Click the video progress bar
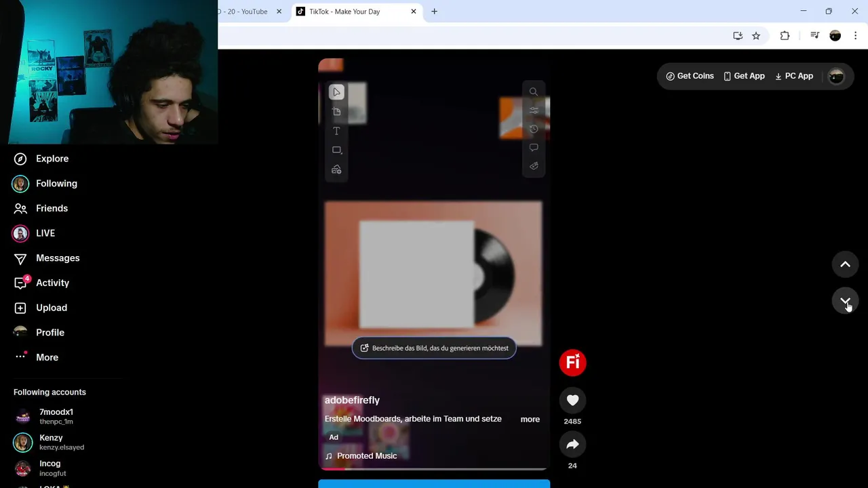The width and height of the screenshot is (868, 488). click(434, 468)
